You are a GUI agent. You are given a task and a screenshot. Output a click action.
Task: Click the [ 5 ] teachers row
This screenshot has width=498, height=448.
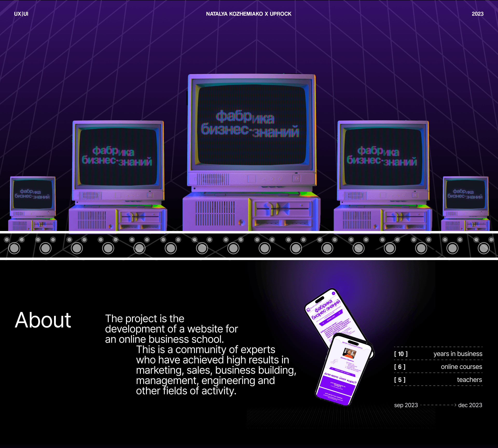click(438, 380)
